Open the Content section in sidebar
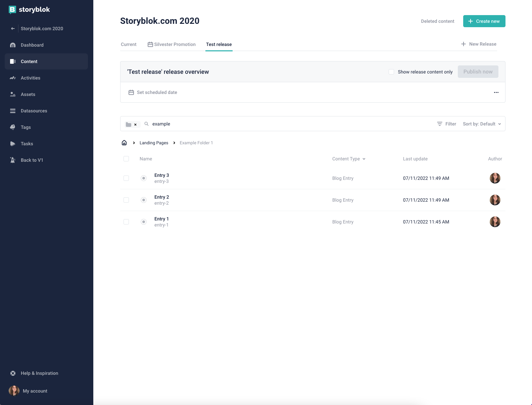The width and height of the screenshot is (532, 405). 46,61
